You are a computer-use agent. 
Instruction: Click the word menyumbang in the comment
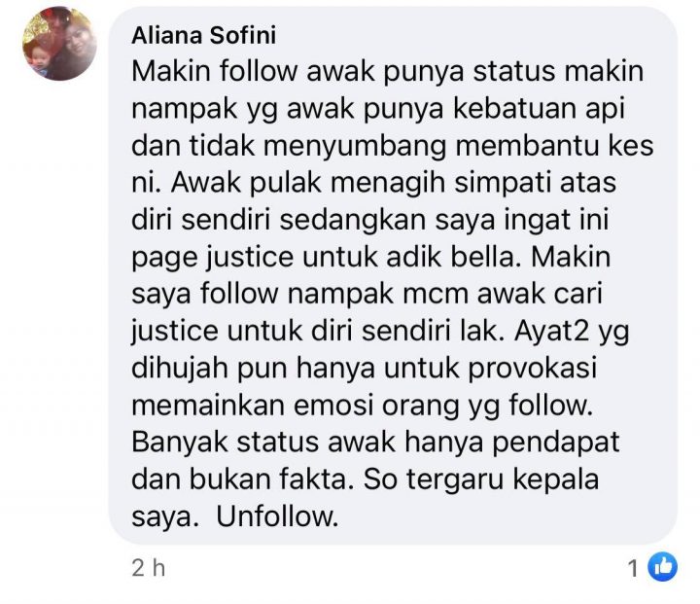[355, 147]
